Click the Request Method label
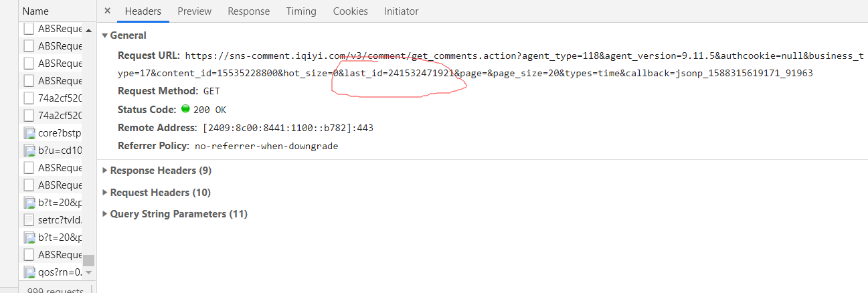The height and width of the screenshot is (293, 868). tap(158, 90)
